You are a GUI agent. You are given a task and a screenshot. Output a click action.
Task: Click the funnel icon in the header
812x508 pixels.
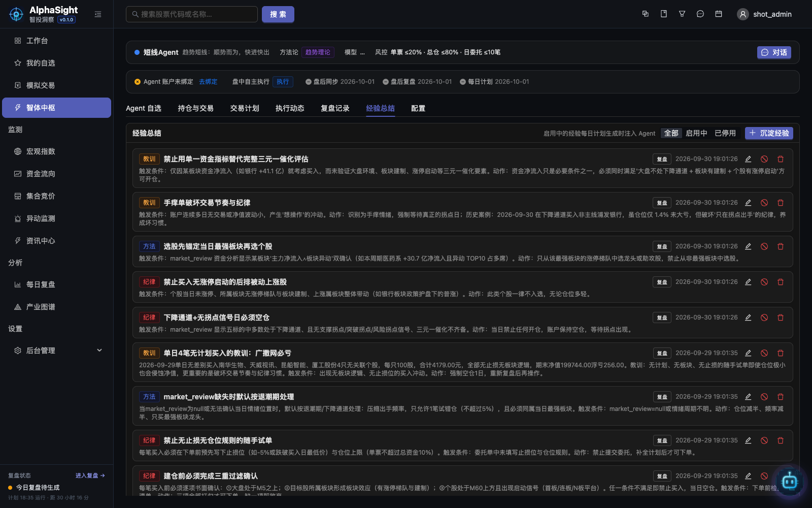click(x=682, y=14)
